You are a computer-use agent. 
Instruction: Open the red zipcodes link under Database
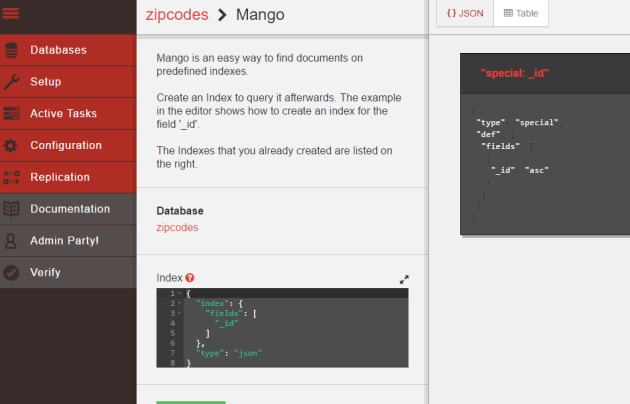point(177,227)
